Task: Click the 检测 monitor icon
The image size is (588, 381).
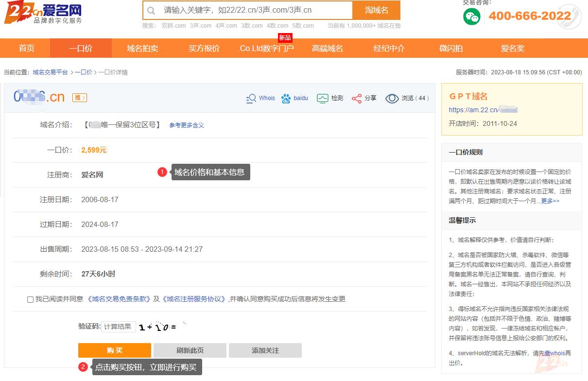Action: [323, 98]
